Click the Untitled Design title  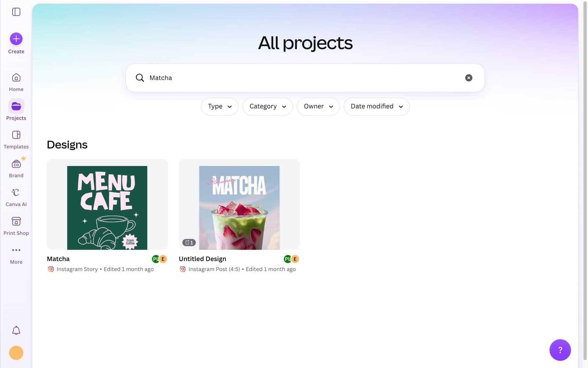click(x=202, y=259)
